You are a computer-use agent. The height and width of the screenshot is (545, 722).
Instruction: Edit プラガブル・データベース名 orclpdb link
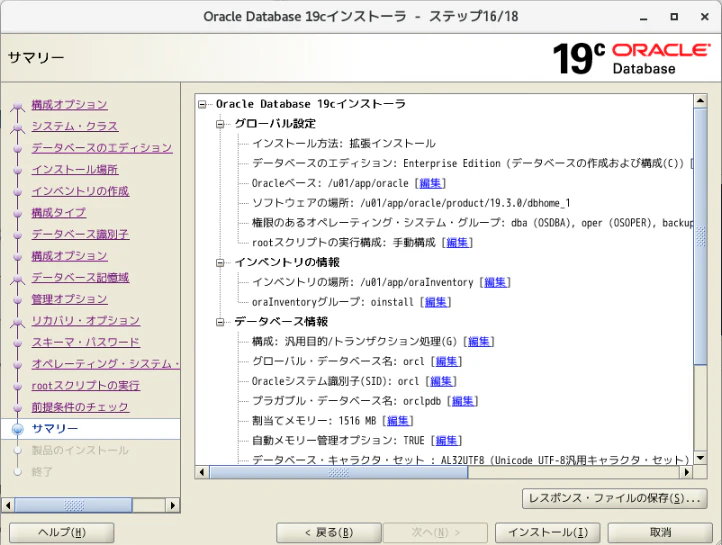[x=463, y=401]
